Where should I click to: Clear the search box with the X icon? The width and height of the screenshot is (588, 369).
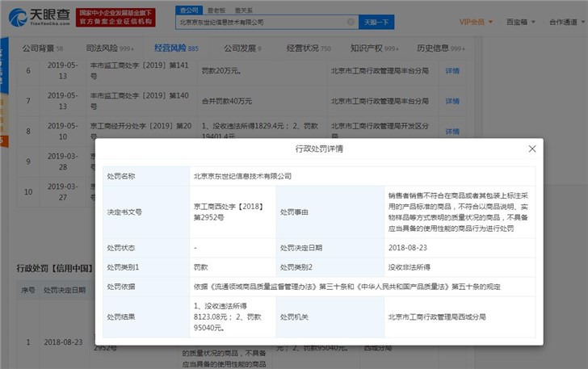351,22
